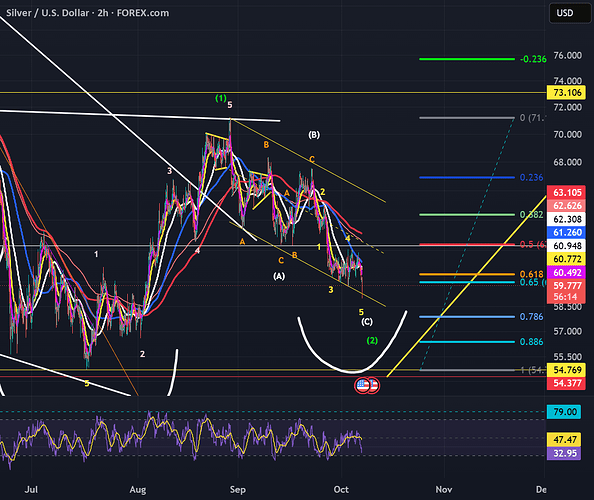Click the white (B) wave label
The image size is (594, 500).
314,135
